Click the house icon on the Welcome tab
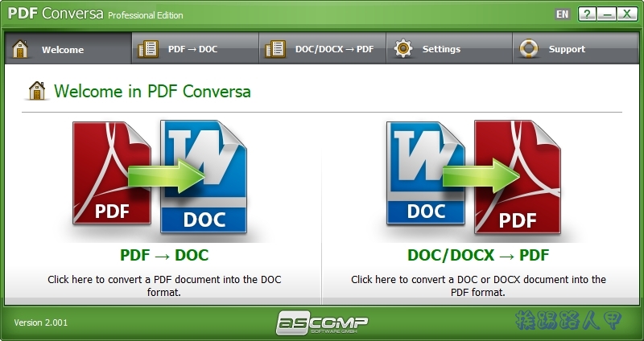 click(19, 49)
